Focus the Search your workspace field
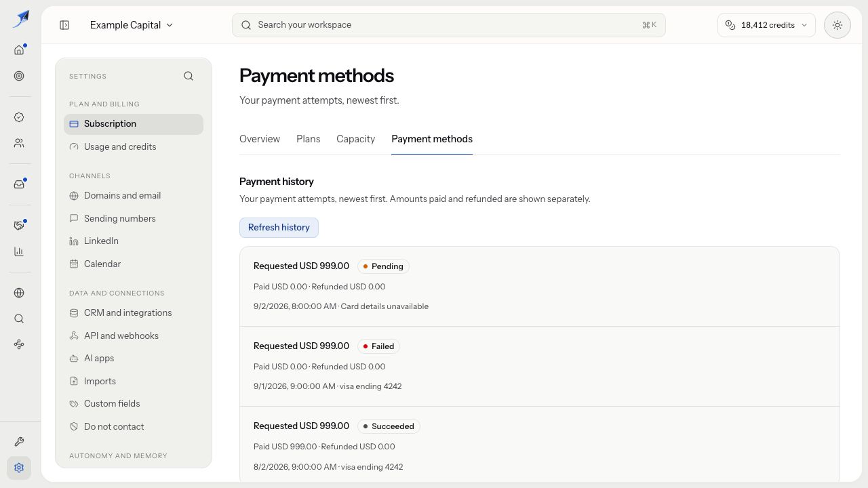This screenshot has width=868, height=488. (449, 25)
